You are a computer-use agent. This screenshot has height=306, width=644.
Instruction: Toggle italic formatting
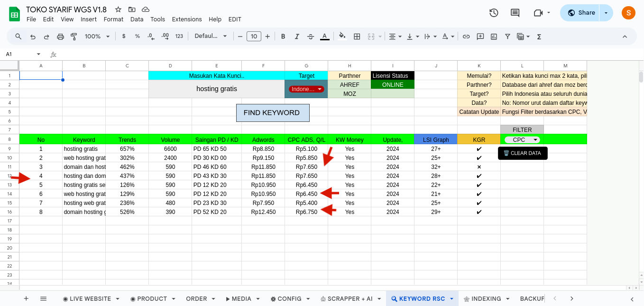point(297,36)
